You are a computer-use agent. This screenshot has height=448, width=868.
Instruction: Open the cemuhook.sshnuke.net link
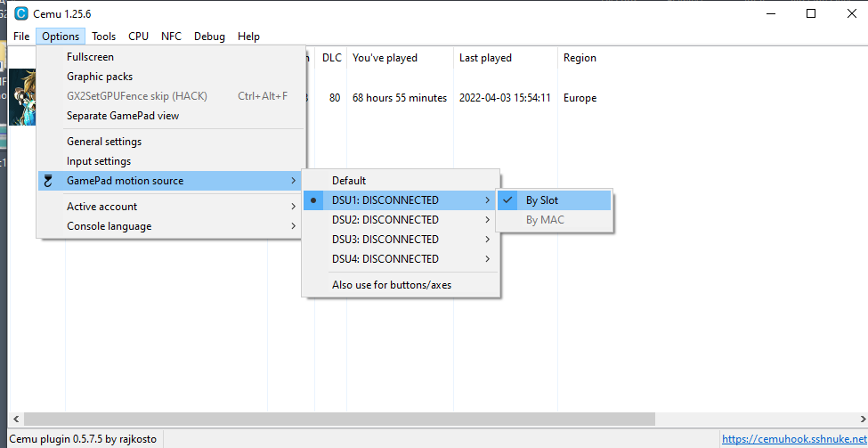coord(794,440)
